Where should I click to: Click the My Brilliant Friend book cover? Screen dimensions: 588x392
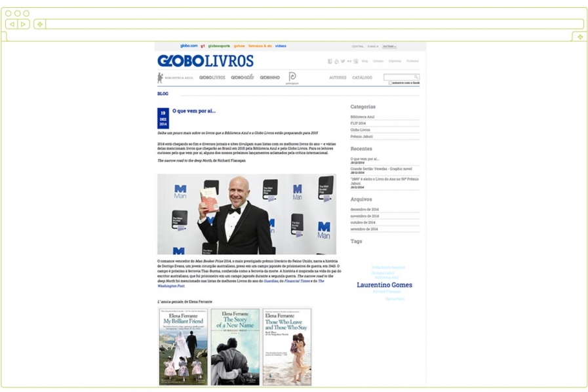(183, 347)
